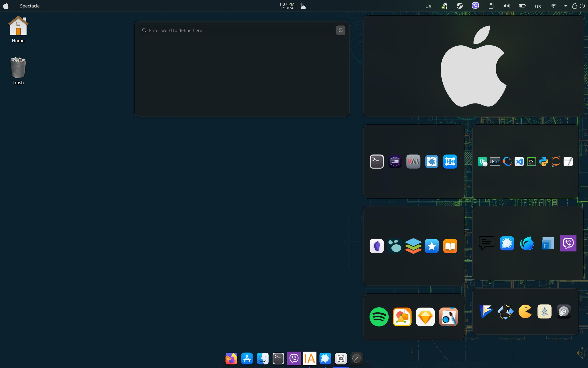Open Terminal in the dock
This screenshot has width=588, height=368.
[278, 358]
